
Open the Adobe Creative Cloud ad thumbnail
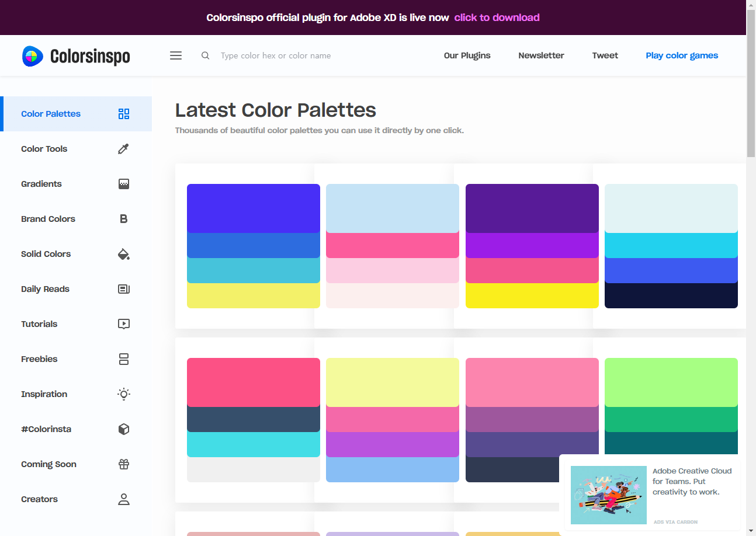point(609,495)
